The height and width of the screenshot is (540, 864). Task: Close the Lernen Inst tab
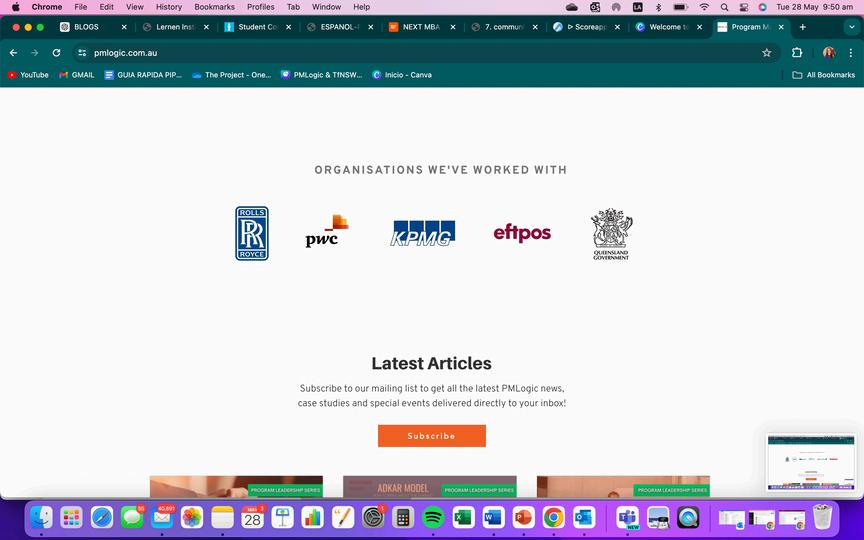[206, 27]
